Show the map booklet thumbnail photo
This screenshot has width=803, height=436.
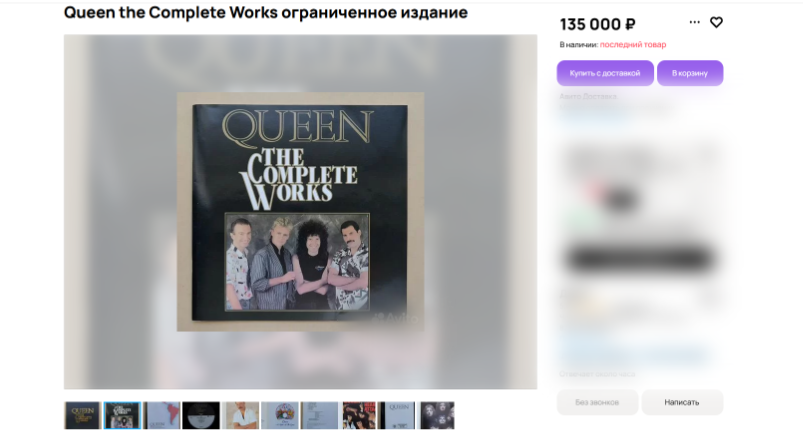(x=162, y=415)
